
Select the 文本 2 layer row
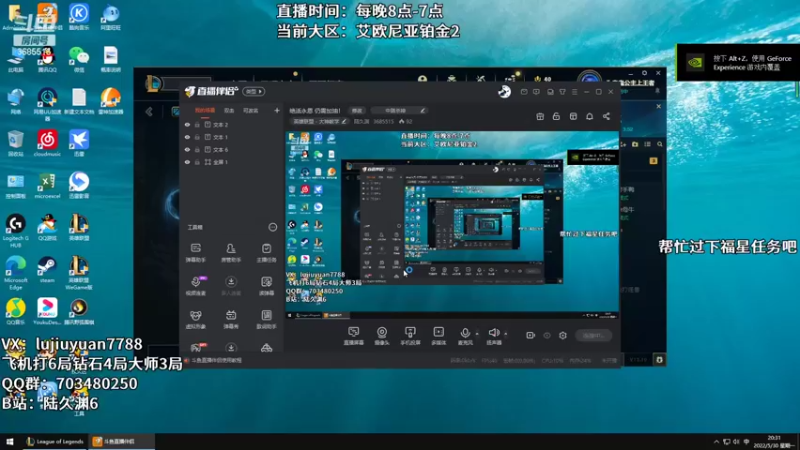point(232,124)
